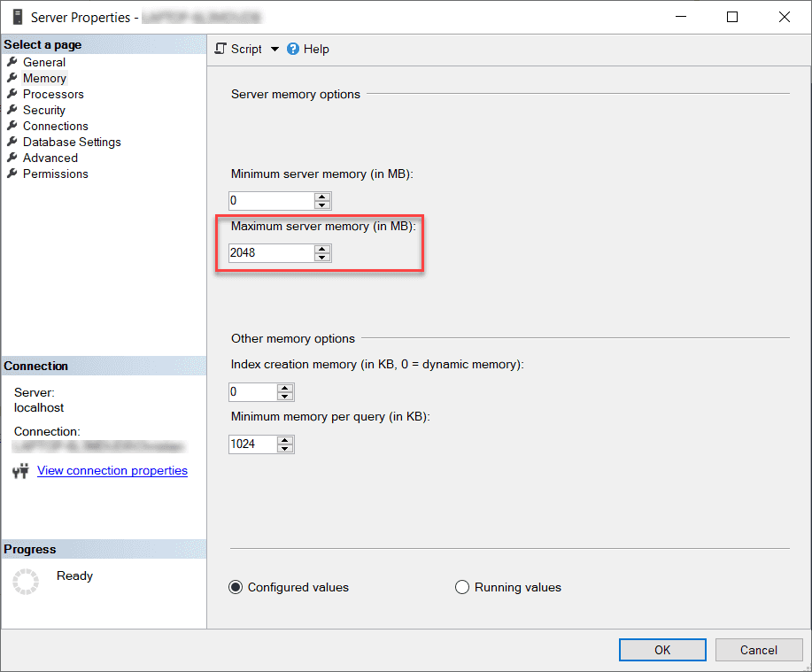Click the wrench icon beside Processors

click(x=12, y=94)
